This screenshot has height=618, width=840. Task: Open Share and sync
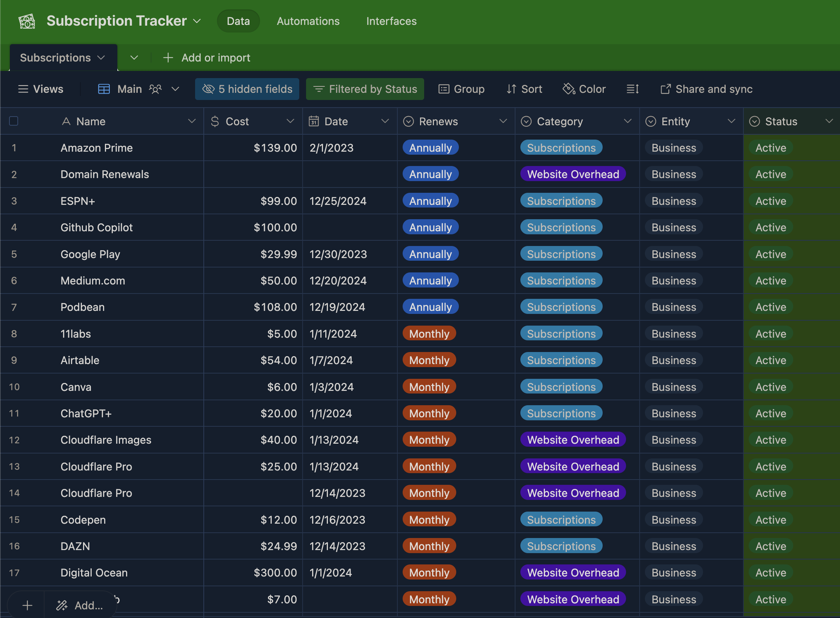click(x=706, y=89)
